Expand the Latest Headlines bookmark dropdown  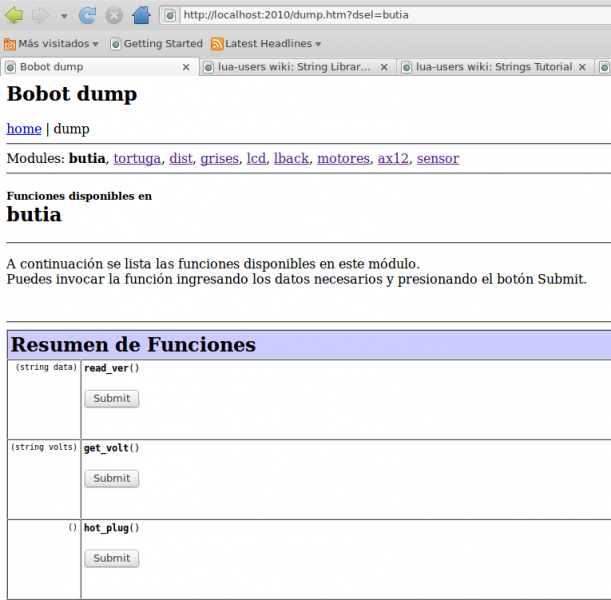point(318,44)
